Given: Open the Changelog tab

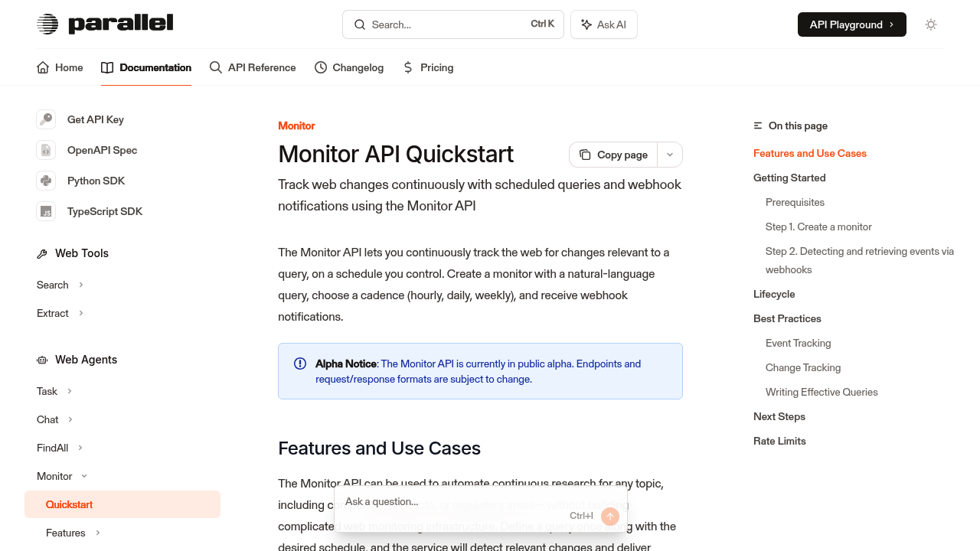Looking at the screenshot, I should [x=349, y=67].
